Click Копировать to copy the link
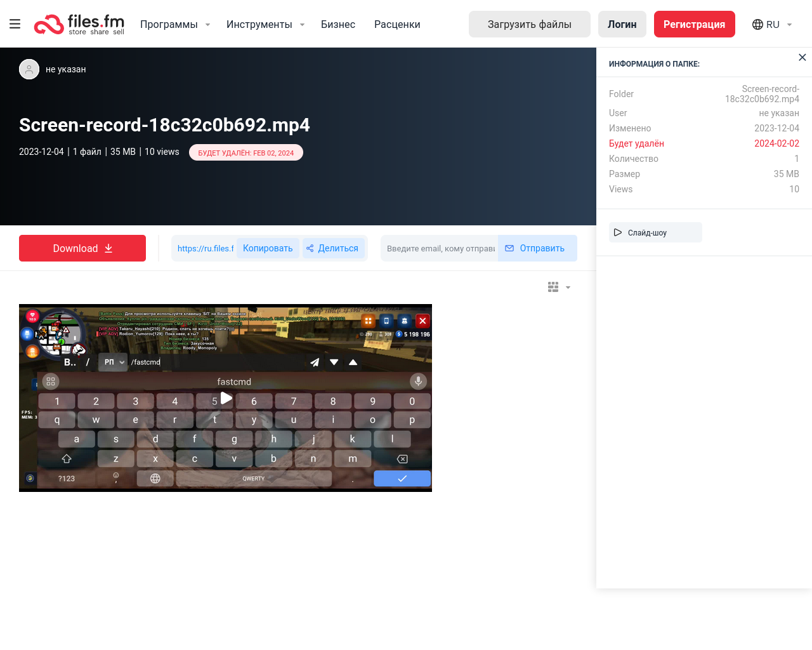The width and height of the screenshot is (812, 650). click(x=268, y=248)
